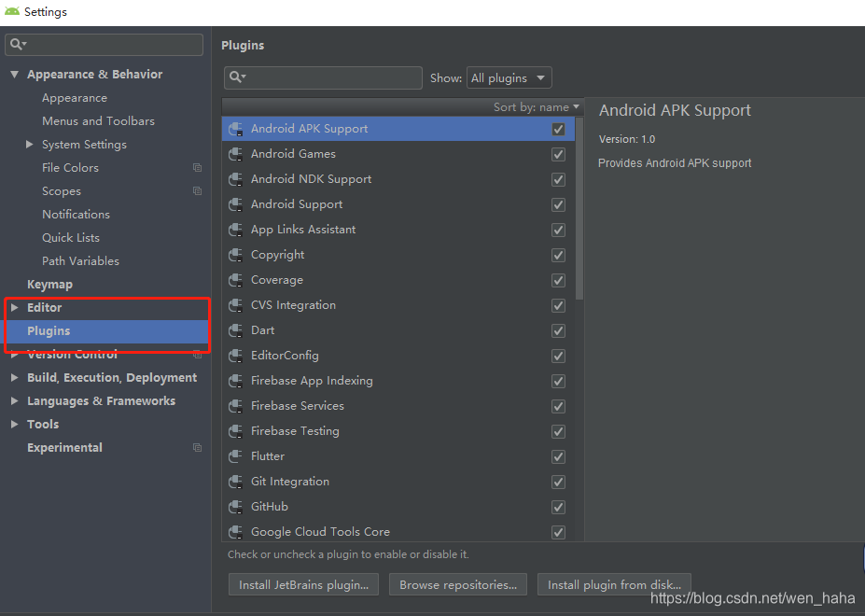Toggle the Firebase Testing checkbox
865x616 pixels.
(x=558, y=431)
